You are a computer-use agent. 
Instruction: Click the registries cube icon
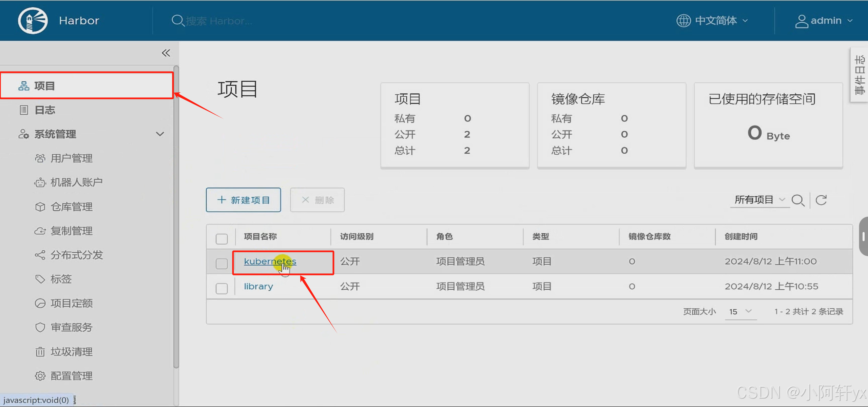coord(40,207)
